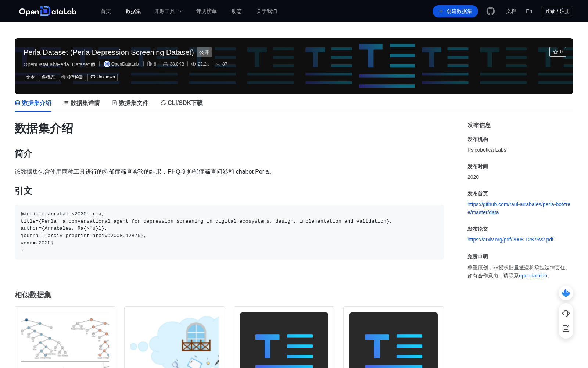The height and width of the screenshot is (368, 588).
Task: Click the views eye icon 22.2k
Action: pos(194,64)
